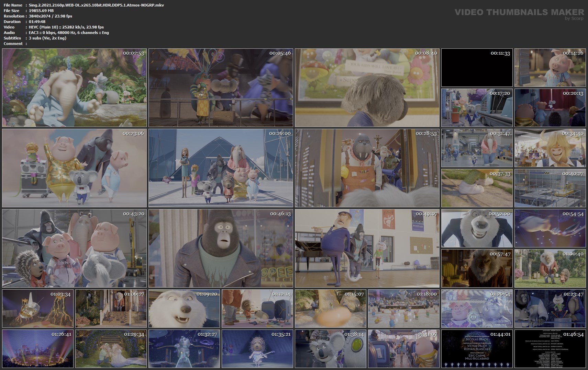Select the thumbnail at 00:14:26
588x370 pixels.
tap(550, 68)
